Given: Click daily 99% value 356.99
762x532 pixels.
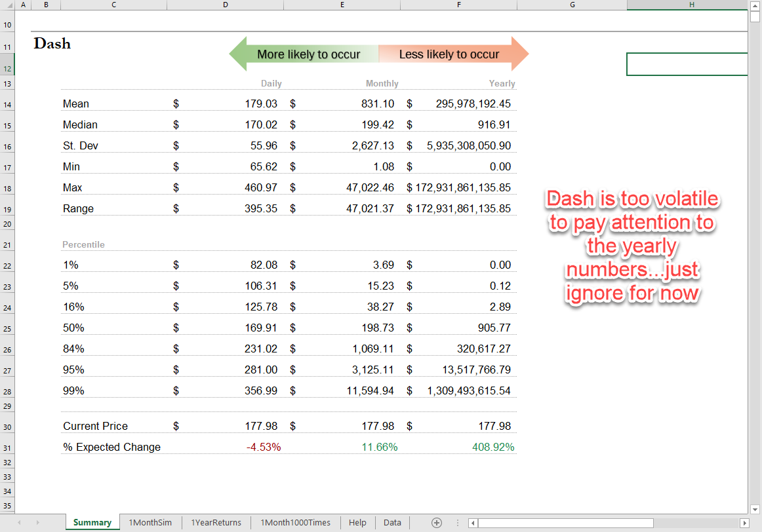Looking at the screenshot, I should pos(261,390).
